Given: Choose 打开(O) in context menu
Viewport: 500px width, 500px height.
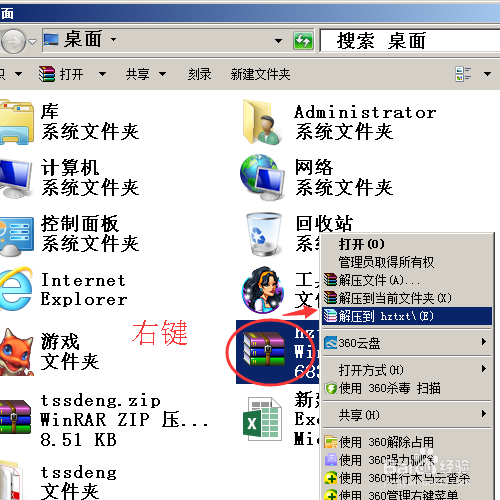Looking at the screenshot, I should [x=407, y=244].
